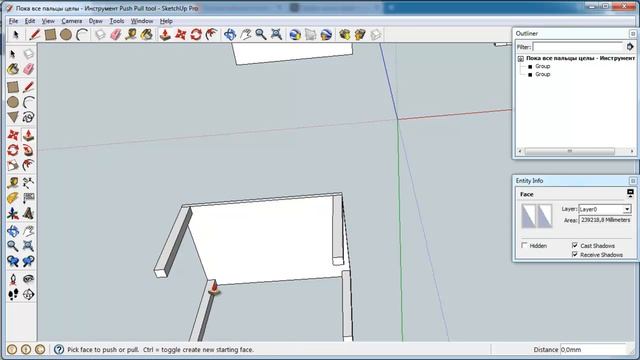Select the Freehand drawing tool

pyautogui.click(x=28, y=118)
